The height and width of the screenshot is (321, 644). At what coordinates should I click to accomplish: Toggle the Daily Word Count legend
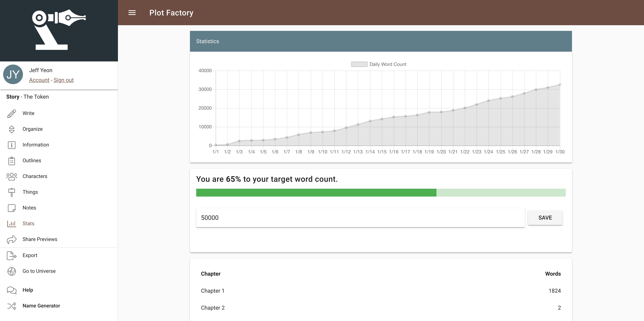pyautogui.click(x=378, y=64)
